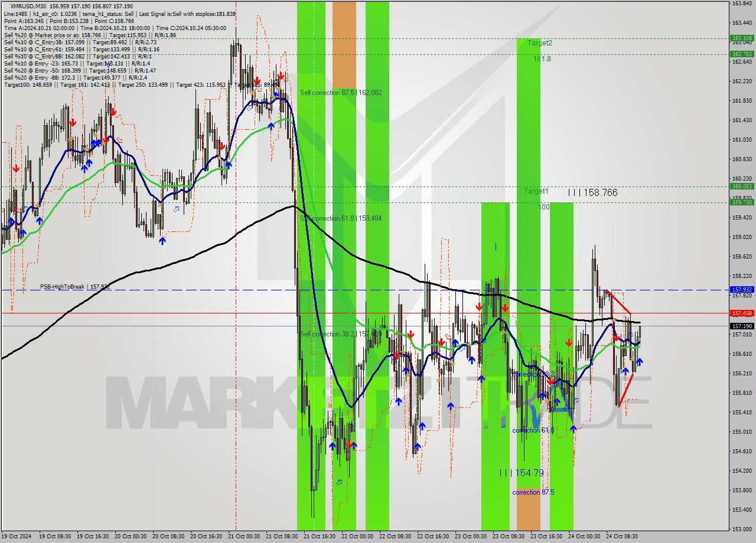Select the 'Target2' label
This screenshot has width=756, height=543.
click(540, 43)
